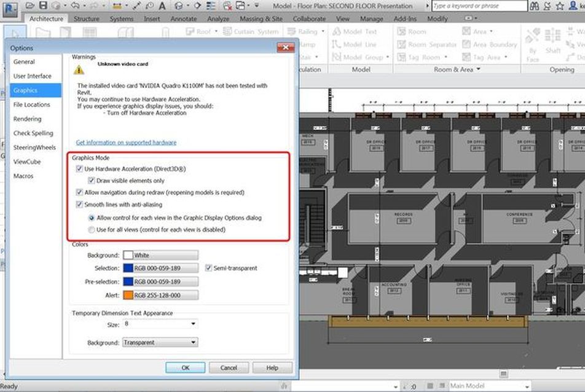Open the Subscription Center satellite icon
Image resolution: width=585 pixels, height=392 pixels.
click(548, 6)
